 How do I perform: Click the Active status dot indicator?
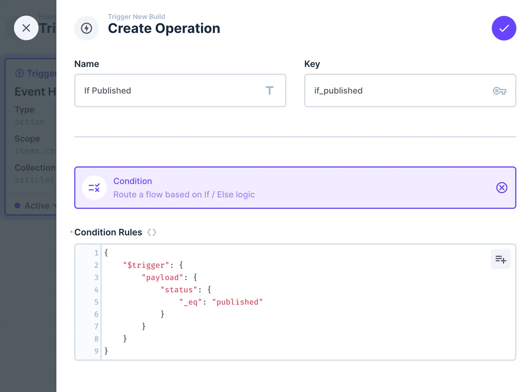18,205
